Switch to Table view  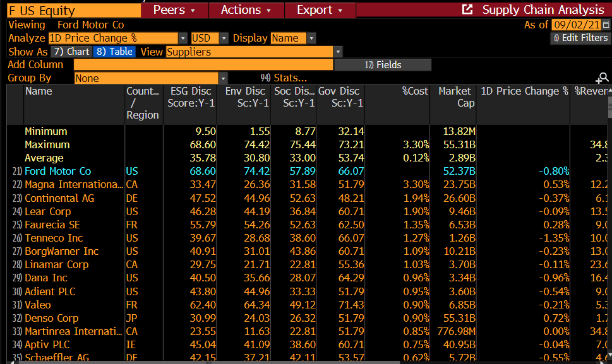[114, 52]
